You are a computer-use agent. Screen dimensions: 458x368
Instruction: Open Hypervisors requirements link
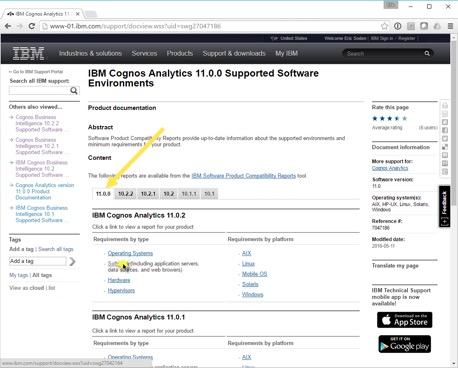coord(121,291)
